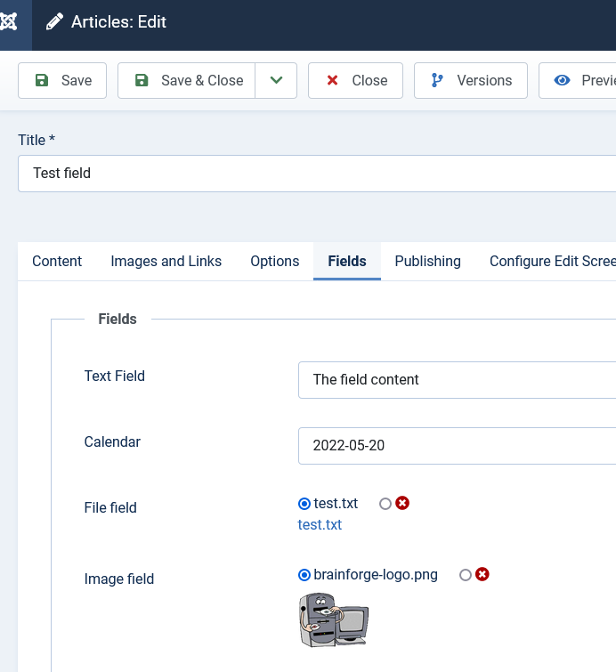
Task: Click the floppy disk icon in Save
Action: (x=42, y=80)
